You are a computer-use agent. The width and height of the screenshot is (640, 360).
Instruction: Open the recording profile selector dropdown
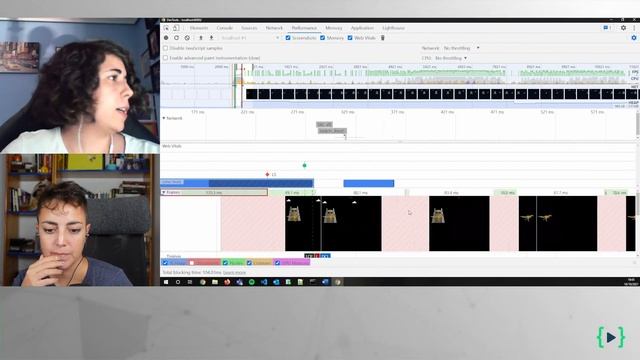point(250,38)
